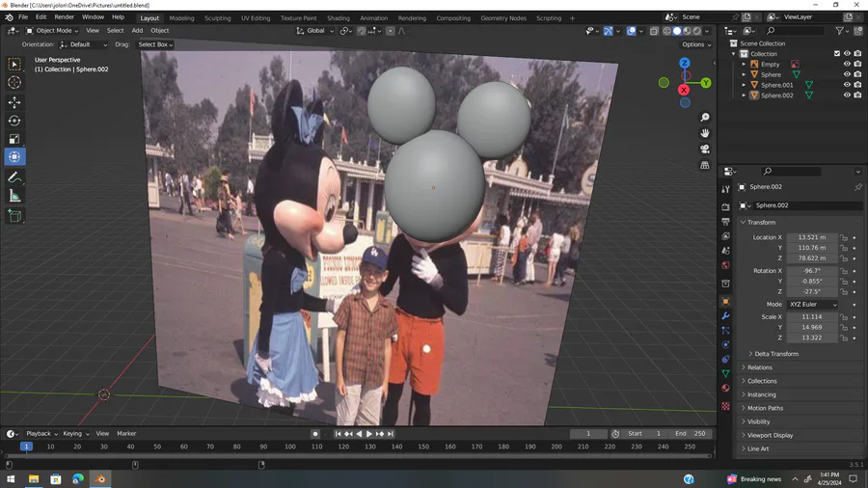Hide the Sphere object in viewport

point(847,74)
